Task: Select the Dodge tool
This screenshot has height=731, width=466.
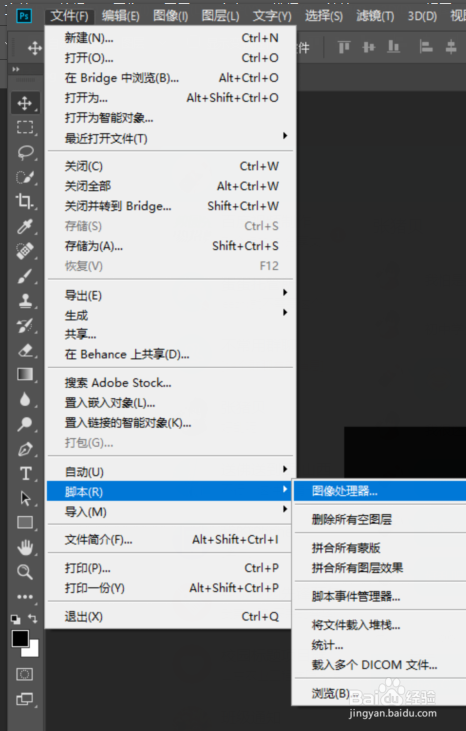Action: tap(25, 424)
